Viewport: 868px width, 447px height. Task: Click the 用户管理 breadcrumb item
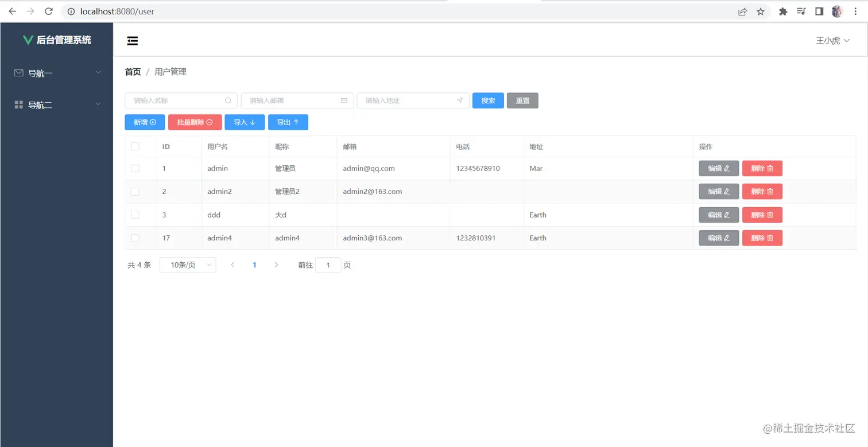click(170, 72)
